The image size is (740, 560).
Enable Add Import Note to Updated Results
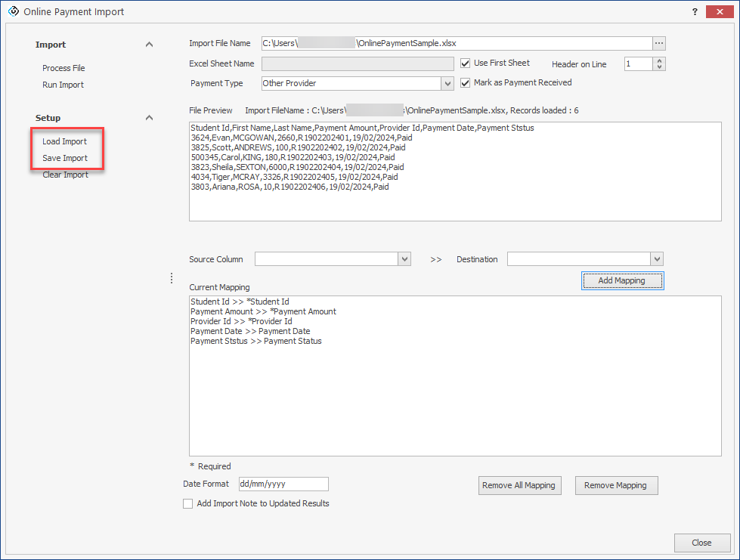[x=187, y=504]
